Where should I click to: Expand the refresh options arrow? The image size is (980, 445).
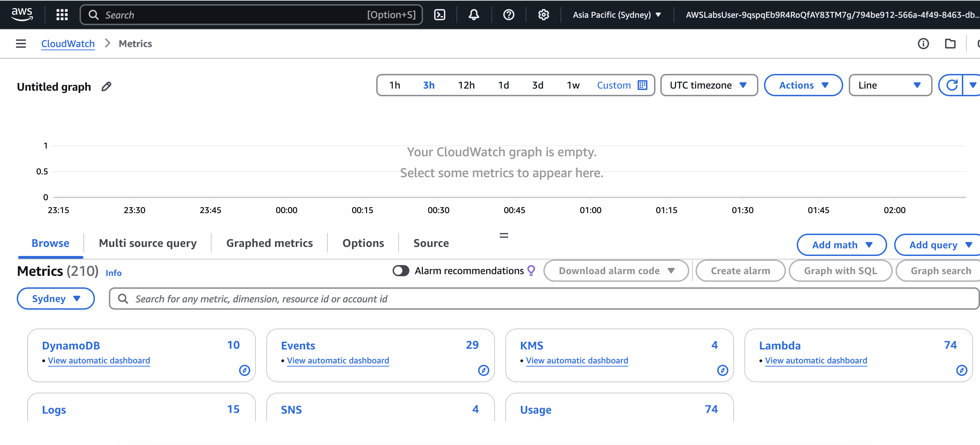coord(972,85)
